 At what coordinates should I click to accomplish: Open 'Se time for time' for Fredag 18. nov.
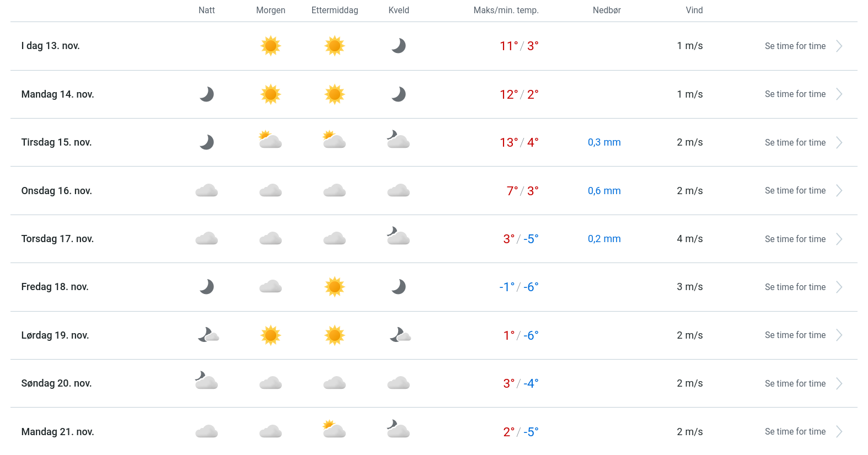(795, 287)
